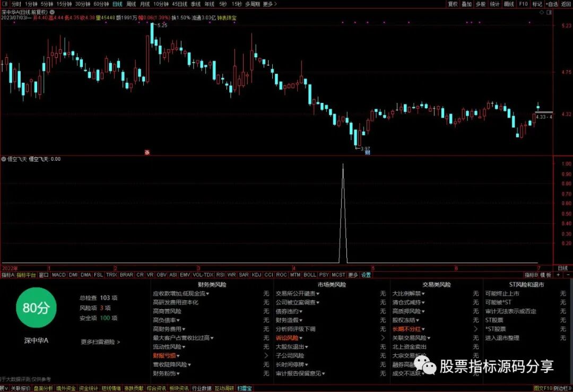Open 盘面分析 bottom tab
573x392 pixels.
(x=43, y=388)
